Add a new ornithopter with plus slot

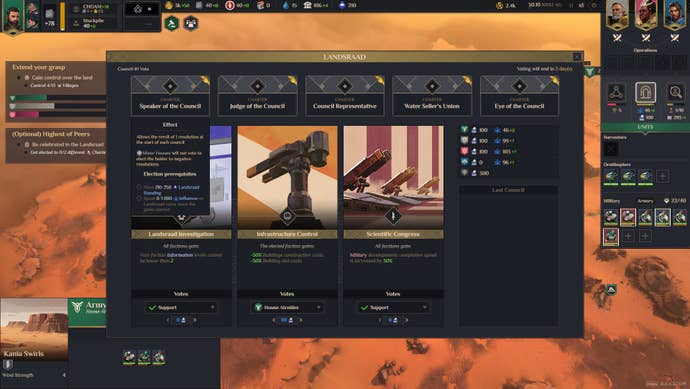click(x=662, y=176)
